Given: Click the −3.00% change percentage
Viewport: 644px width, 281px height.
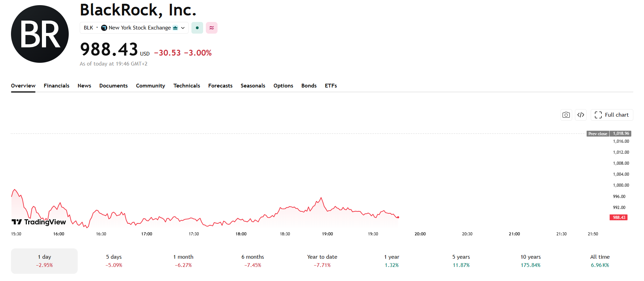Looking at the screenshot, I should pyautogui.click(x=198, y=53).
